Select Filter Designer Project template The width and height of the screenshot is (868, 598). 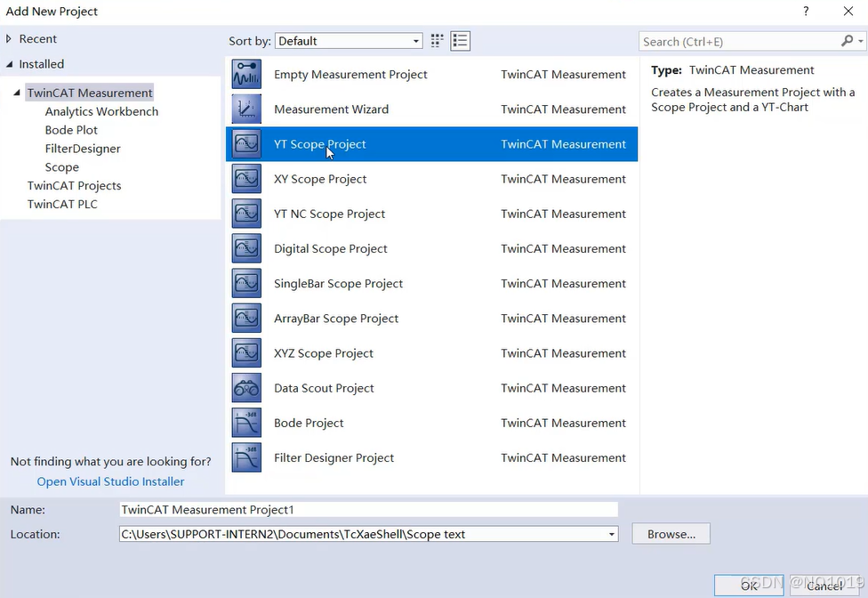click(432, 458)
